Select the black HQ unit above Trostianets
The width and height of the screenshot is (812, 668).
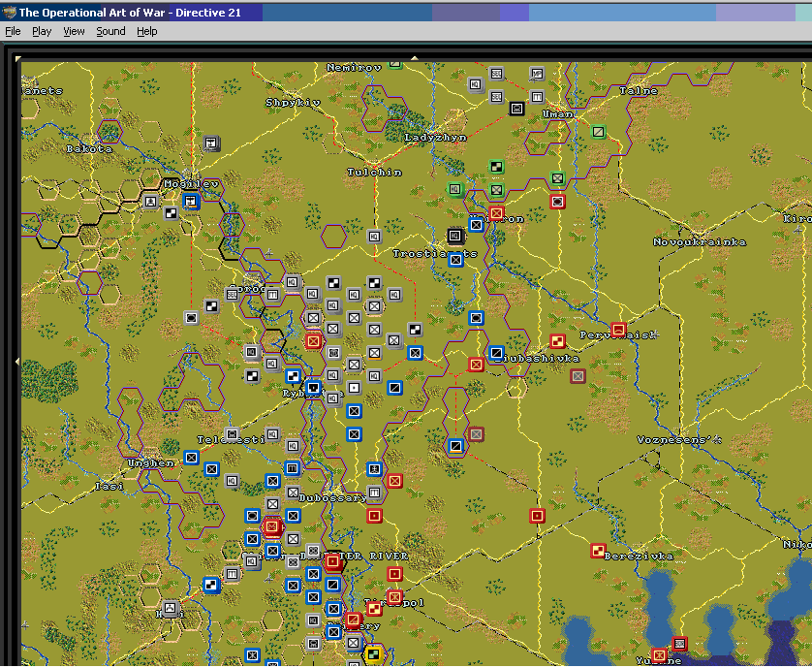pyautogui.click(x=455, y=236)
